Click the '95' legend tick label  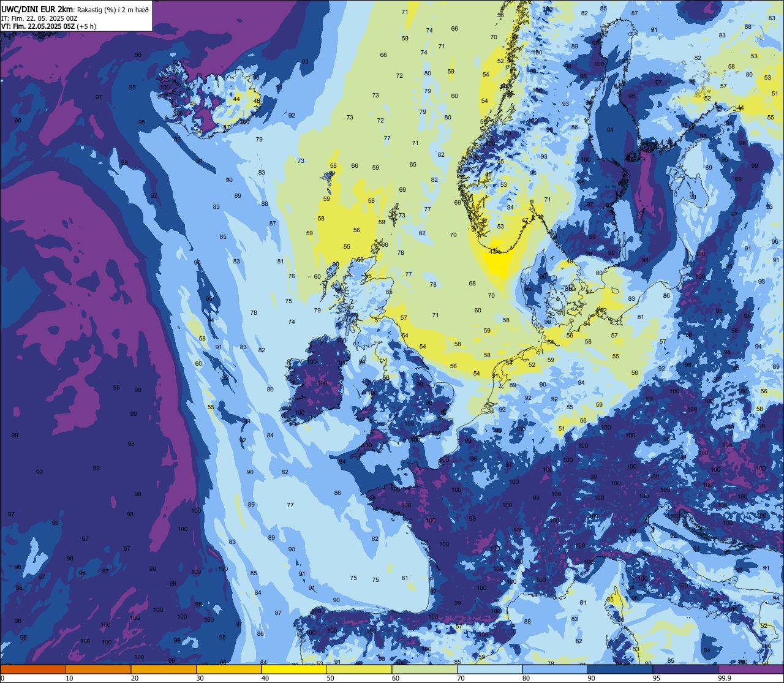tap(657, 678)
